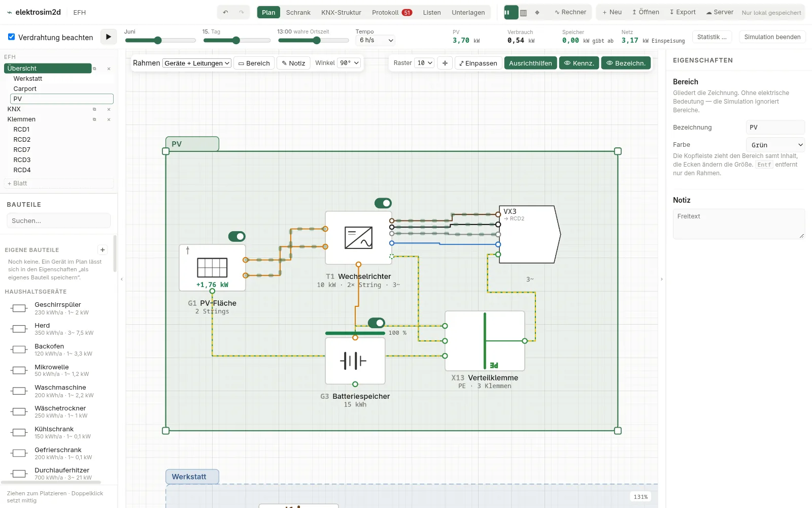
Task: Open the Tempo speed dropdown
Action: [x=376, y=40]
